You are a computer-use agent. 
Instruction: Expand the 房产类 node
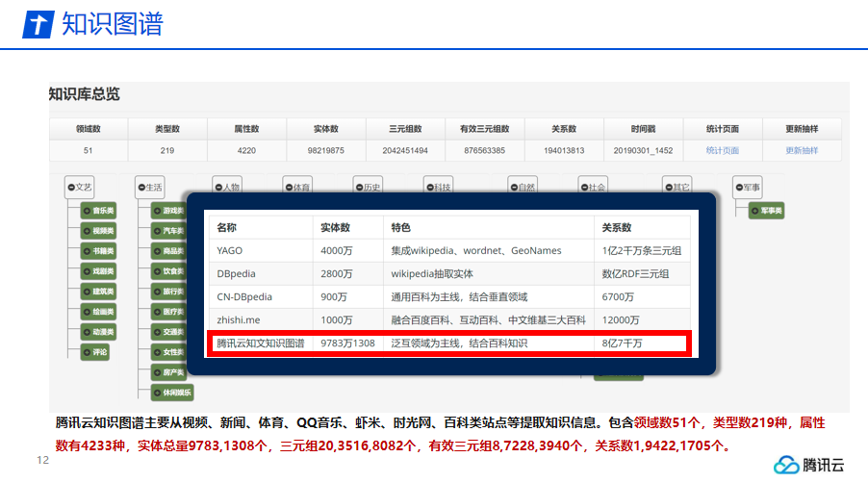click(157, 372)
